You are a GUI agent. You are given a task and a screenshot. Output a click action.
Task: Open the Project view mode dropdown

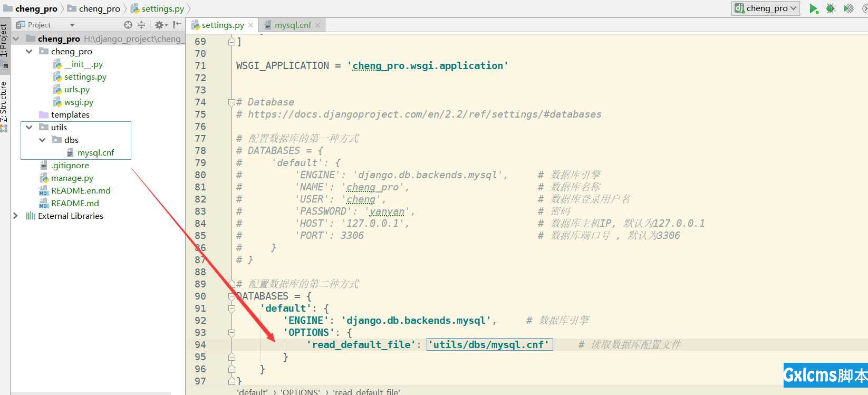[x=72, y=25]
